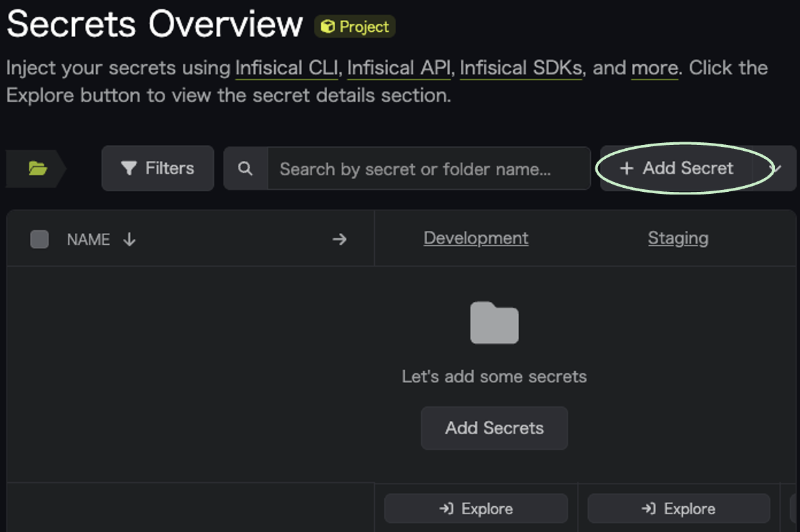800x532 pixels.
Task: Check the select-all checkbox beside NAME
Action: pos(40,239)
